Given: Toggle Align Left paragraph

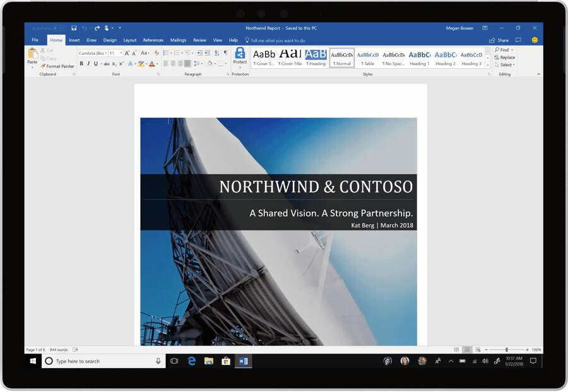Looking at the screenshot, I should pyautogui.click(x=165, y=64).
